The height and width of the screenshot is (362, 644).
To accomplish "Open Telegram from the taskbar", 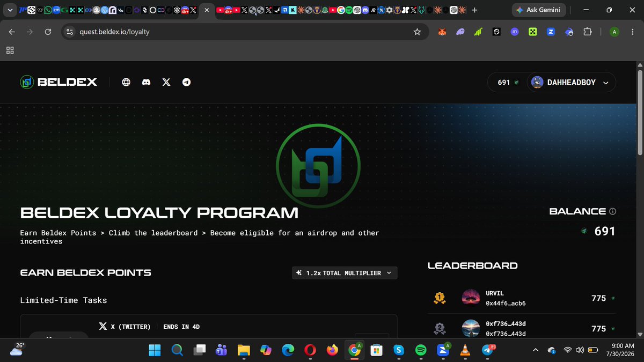I will [487, 350].
